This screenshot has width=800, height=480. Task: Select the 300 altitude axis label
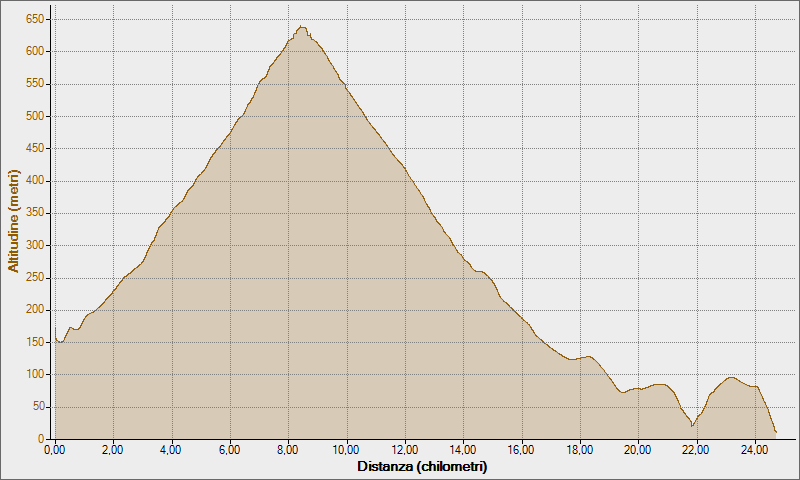[35, 245]
